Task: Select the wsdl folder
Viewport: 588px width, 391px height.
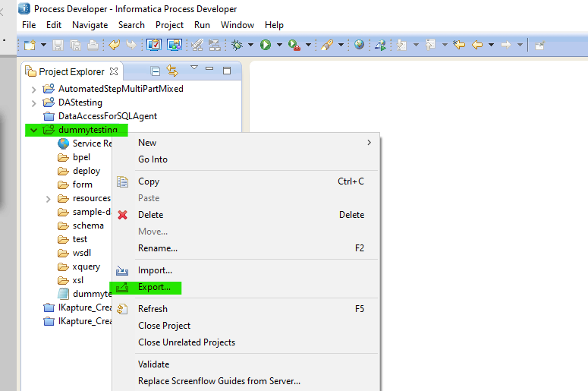Action: 82,253
